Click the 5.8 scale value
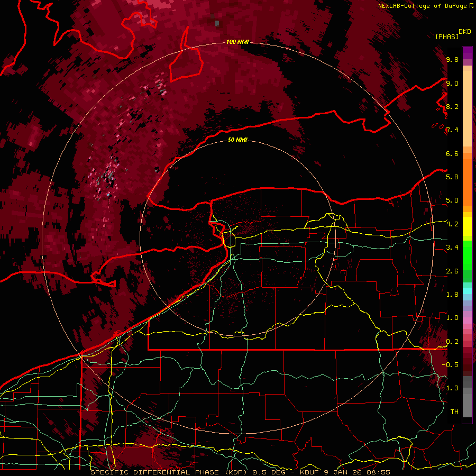 (x=452, y=177)
